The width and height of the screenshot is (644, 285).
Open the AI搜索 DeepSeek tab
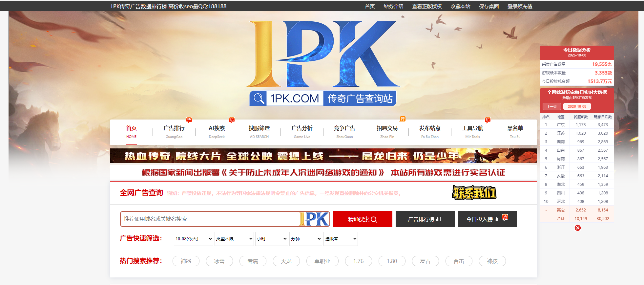(x=217, y=132)
